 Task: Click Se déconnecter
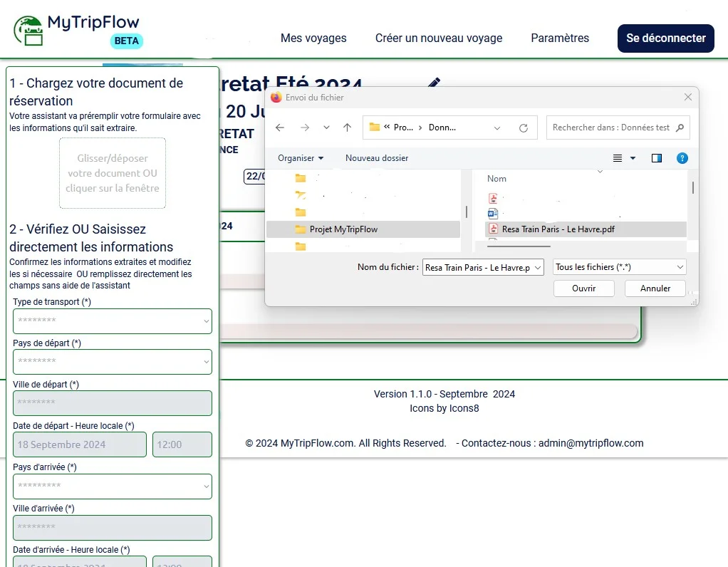tap(665, 38)
